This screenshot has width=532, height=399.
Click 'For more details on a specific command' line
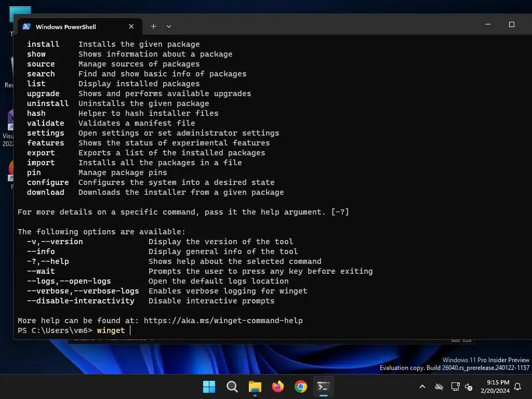[x=183, y=212]
